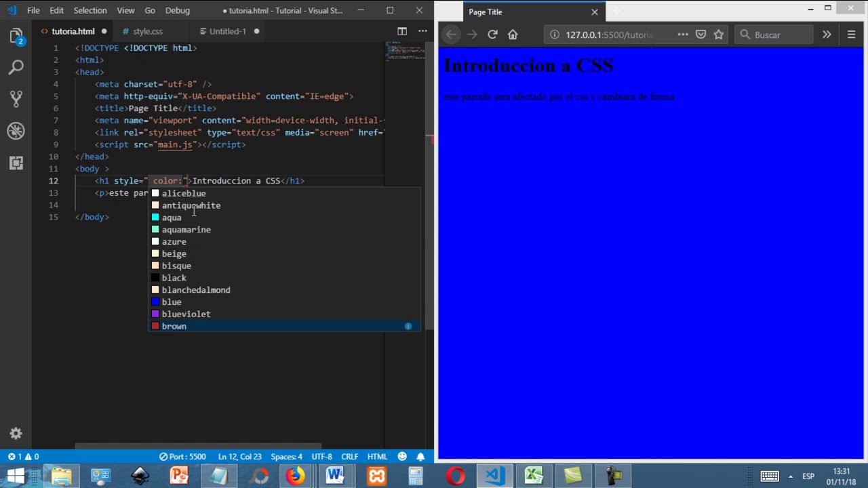Open the View menu

[125, 10]
